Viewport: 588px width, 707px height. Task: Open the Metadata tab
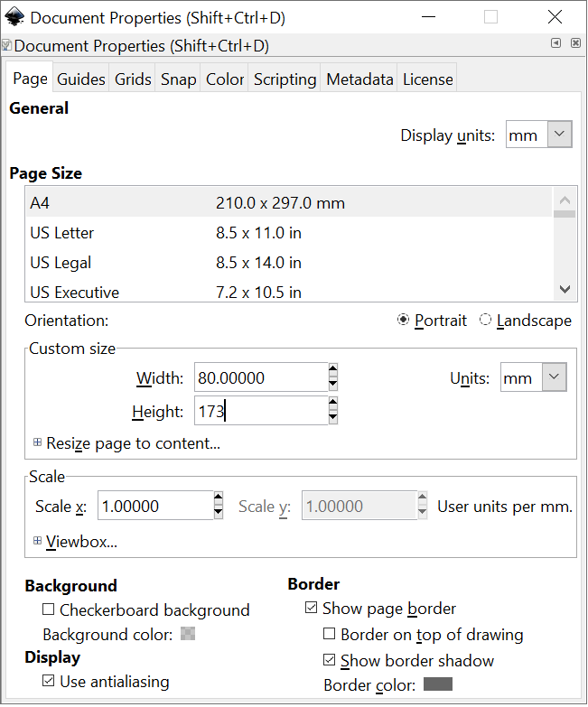[x=359, y=79]
